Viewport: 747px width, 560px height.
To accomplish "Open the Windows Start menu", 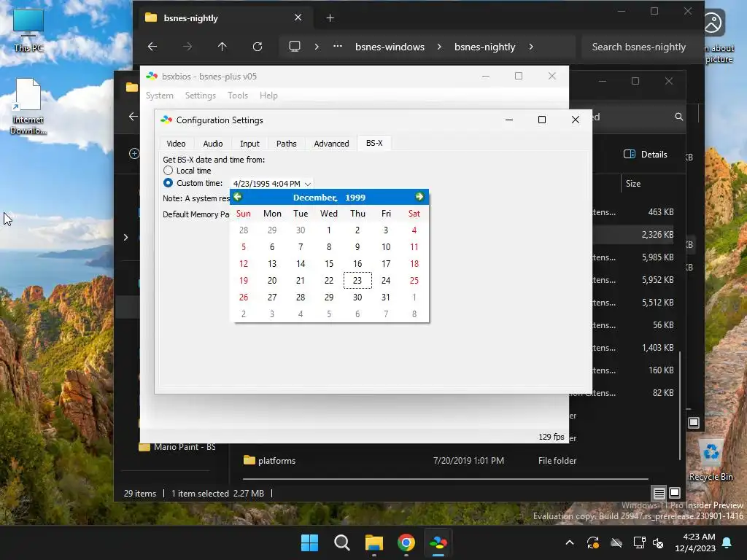I will coord(309,542).
